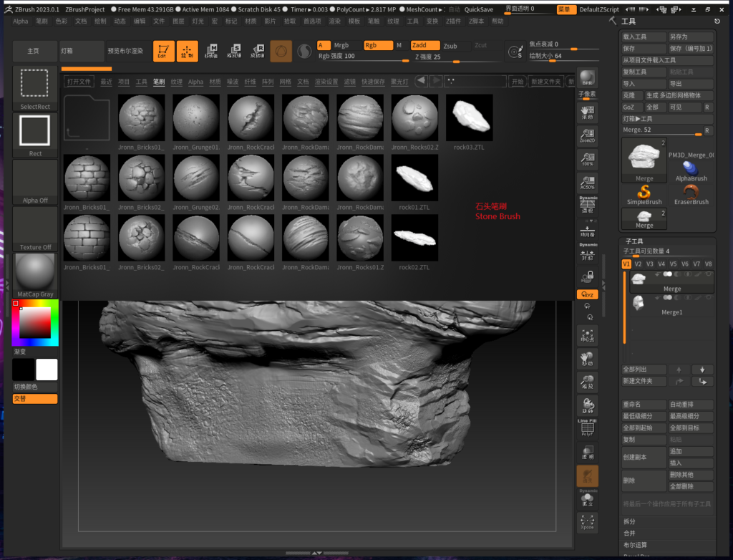
Task: Toggle the Rgb paint mode
Action: 377,45
